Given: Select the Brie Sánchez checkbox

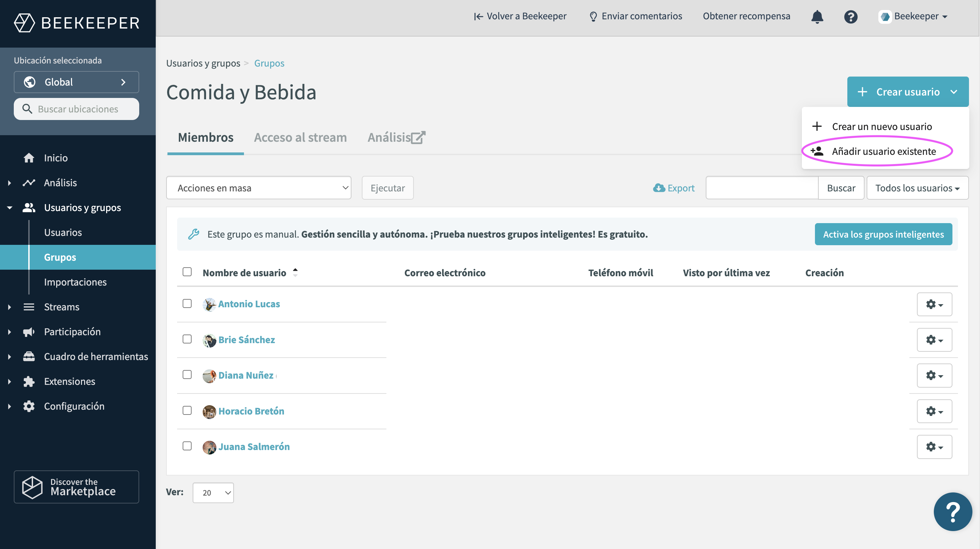Looking at the screenshot, I should pos(187,339).
